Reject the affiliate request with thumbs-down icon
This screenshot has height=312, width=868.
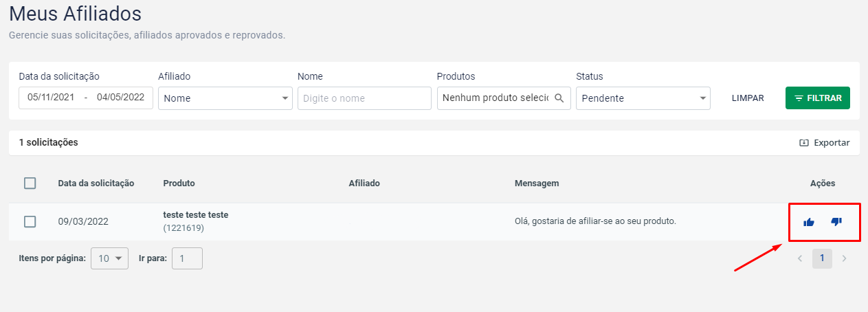[836, 221]
